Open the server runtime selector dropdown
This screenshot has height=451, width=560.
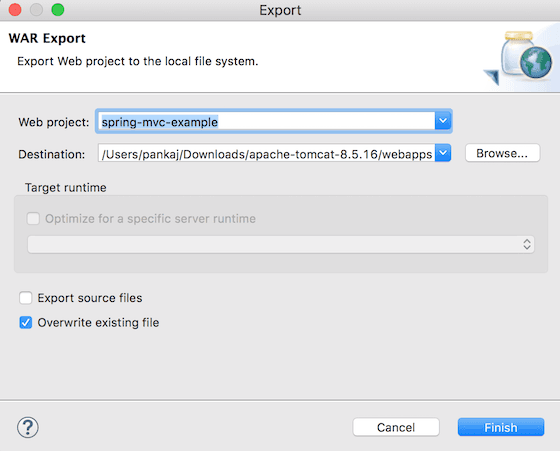click(281, 244)
